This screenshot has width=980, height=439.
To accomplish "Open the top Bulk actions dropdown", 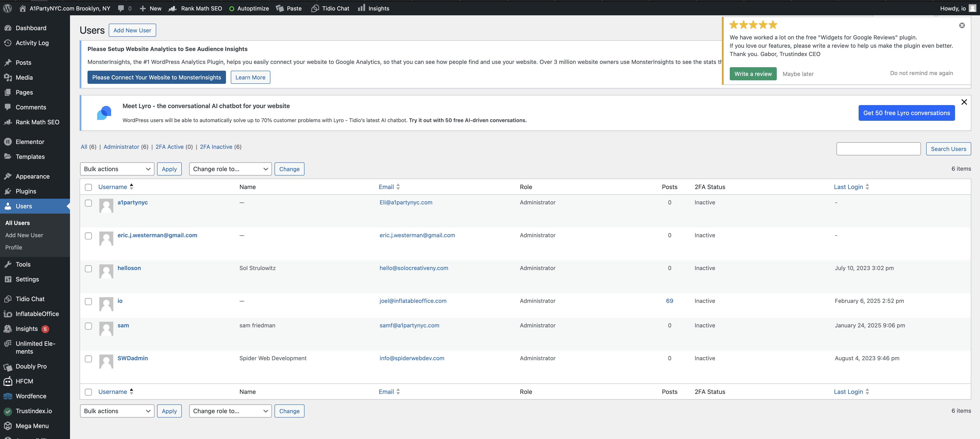I will [x=117, y=169].
